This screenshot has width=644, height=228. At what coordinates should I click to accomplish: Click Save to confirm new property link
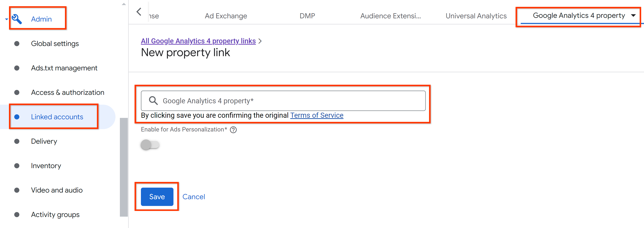[x=157, y=196]
